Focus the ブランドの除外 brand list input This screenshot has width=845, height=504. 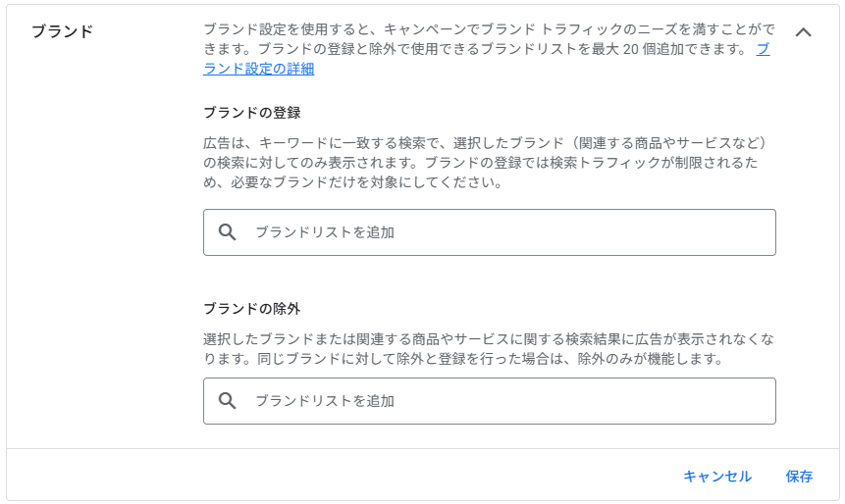point(510,401)
